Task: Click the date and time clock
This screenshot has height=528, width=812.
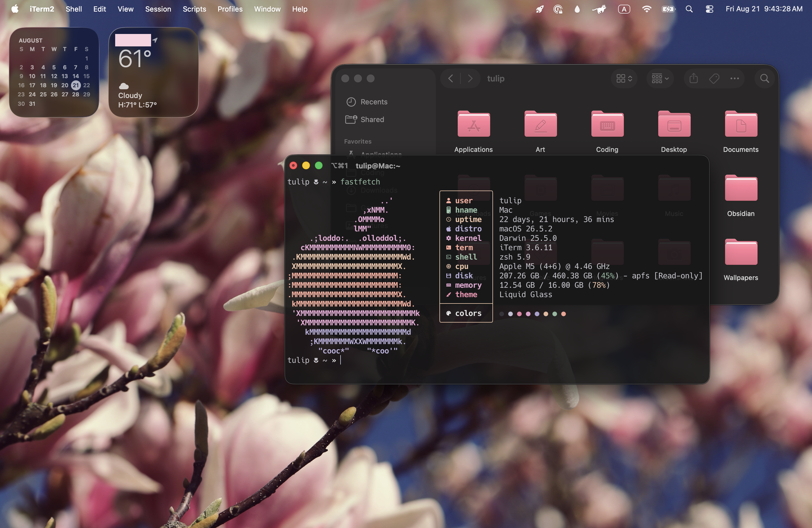Action: tap(764, 9)
